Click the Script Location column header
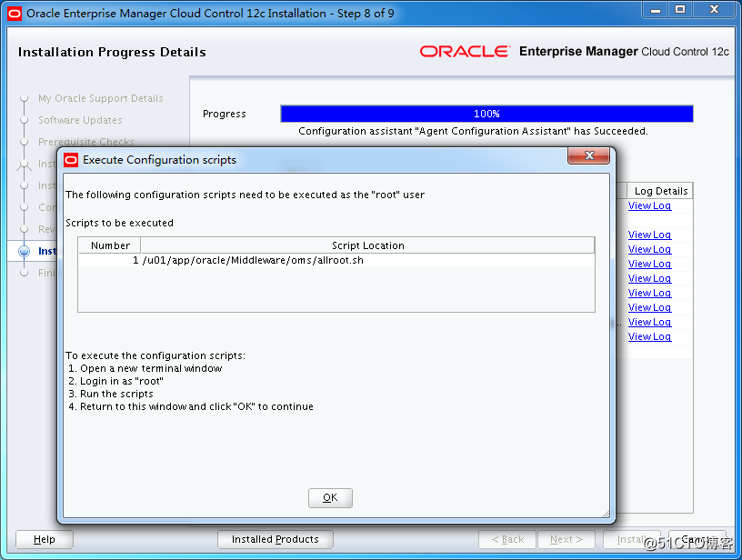Viewport: 742px width, 560px height. click(x=367, y=245)
